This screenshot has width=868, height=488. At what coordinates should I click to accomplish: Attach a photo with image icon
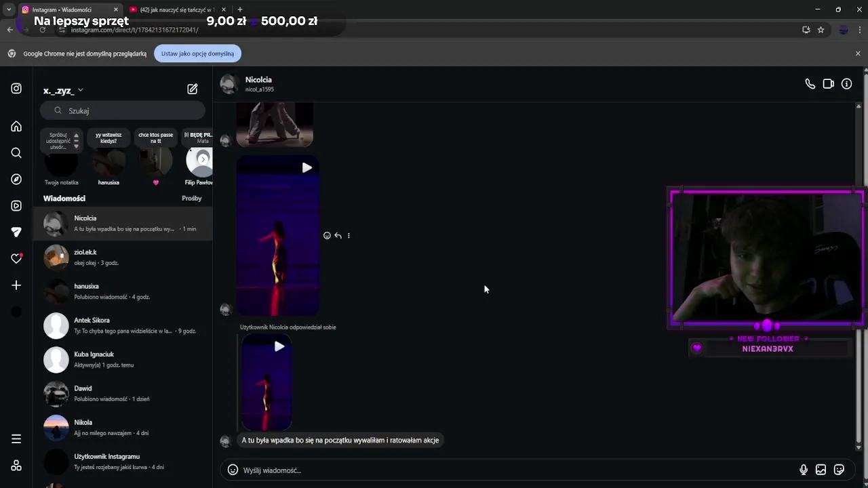pos(821,470)
